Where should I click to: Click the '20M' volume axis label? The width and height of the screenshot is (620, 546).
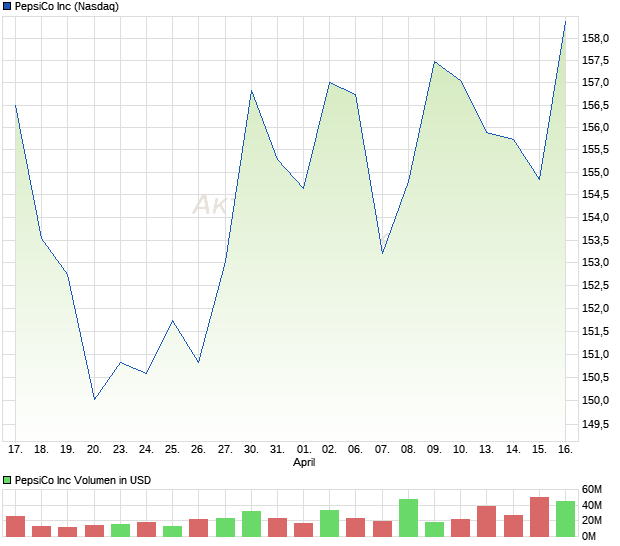coord(592,520)
